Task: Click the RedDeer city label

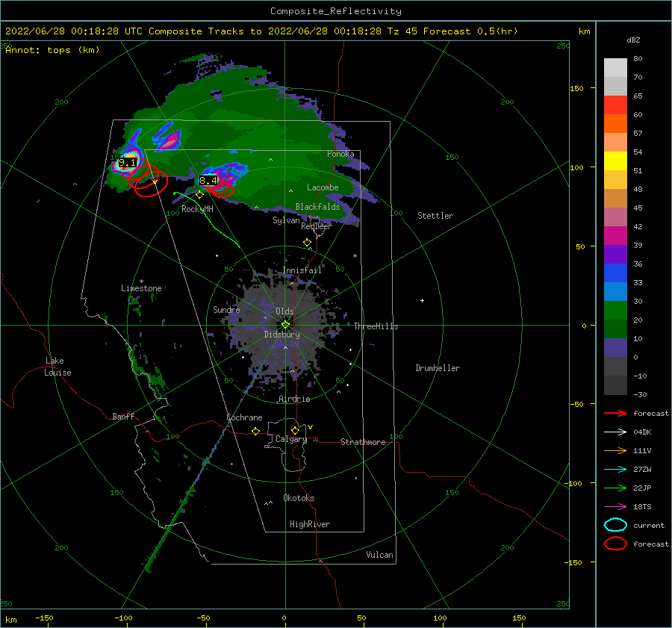Action: (x=317, y=226)
